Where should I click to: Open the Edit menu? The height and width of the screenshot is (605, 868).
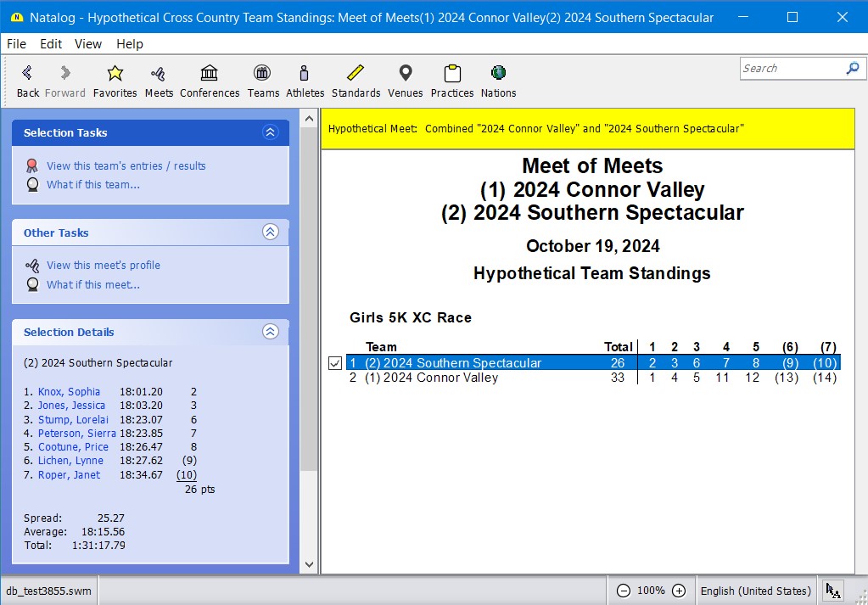[x=51, y=44]
